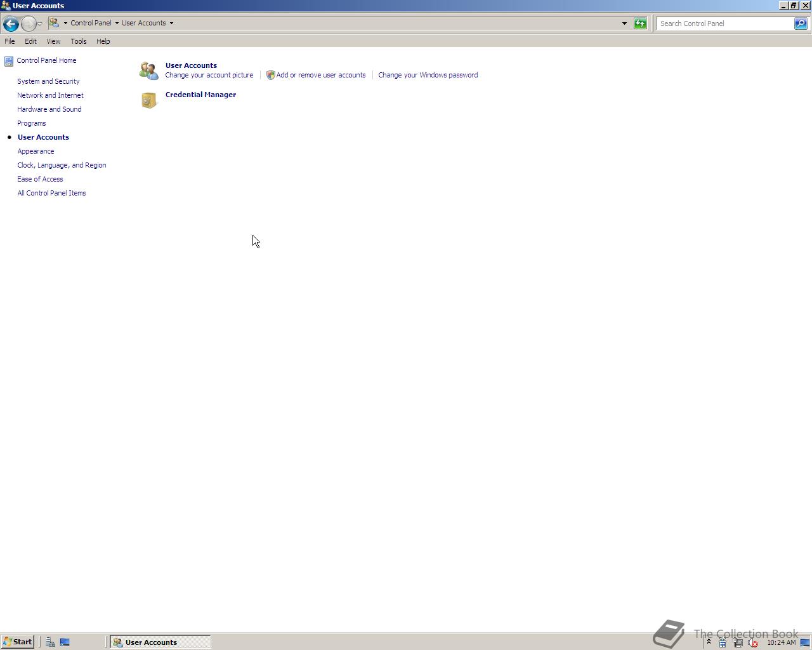Open Clock, Language, and Region

coord(62,165)
